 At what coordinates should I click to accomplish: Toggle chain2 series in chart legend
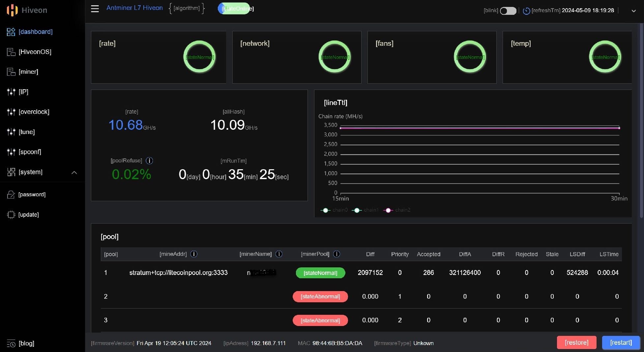397,210
